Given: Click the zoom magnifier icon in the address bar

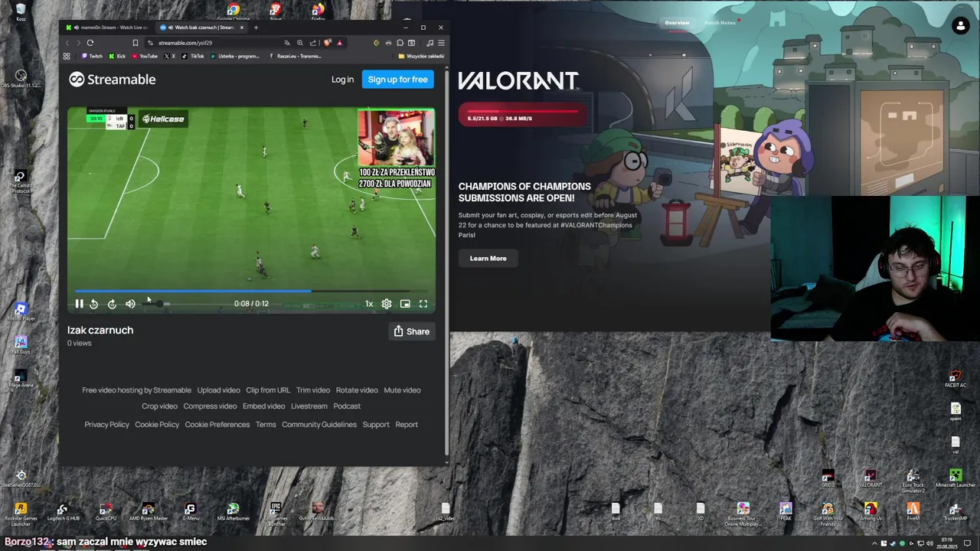Looking at the screenshot, I should (300, 43).
